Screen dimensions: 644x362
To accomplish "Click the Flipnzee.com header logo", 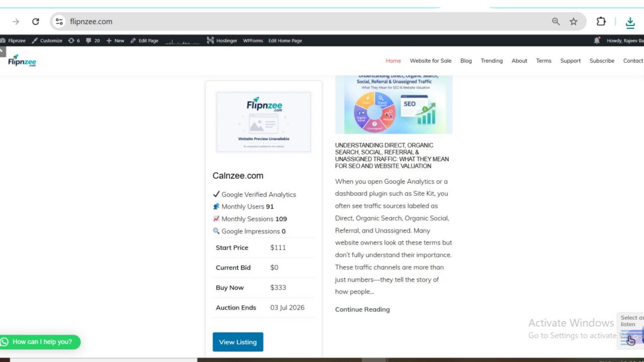I will (22, 61).
